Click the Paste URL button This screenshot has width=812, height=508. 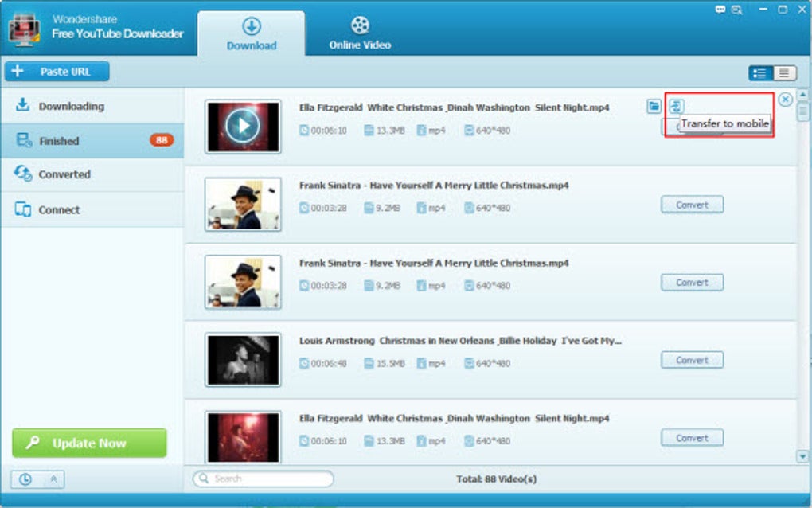point(57,72)
